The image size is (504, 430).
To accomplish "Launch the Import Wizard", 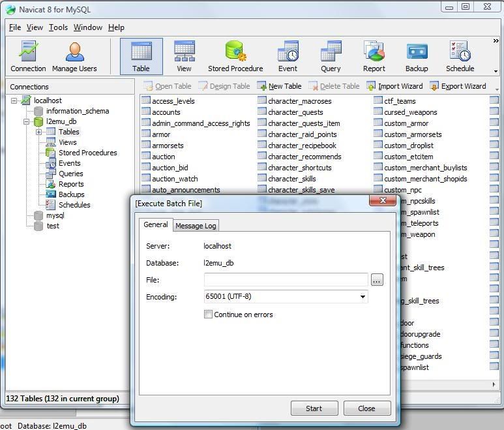I will (394, 86).
